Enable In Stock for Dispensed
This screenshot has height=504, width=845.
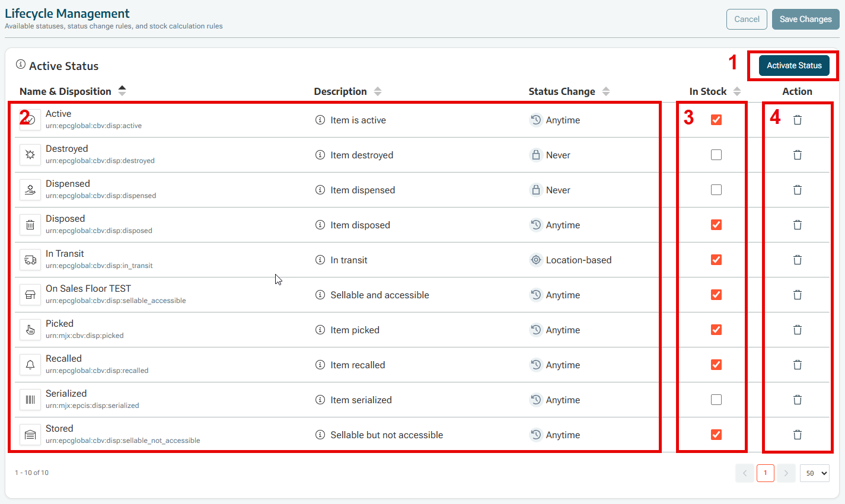(716, 190)
